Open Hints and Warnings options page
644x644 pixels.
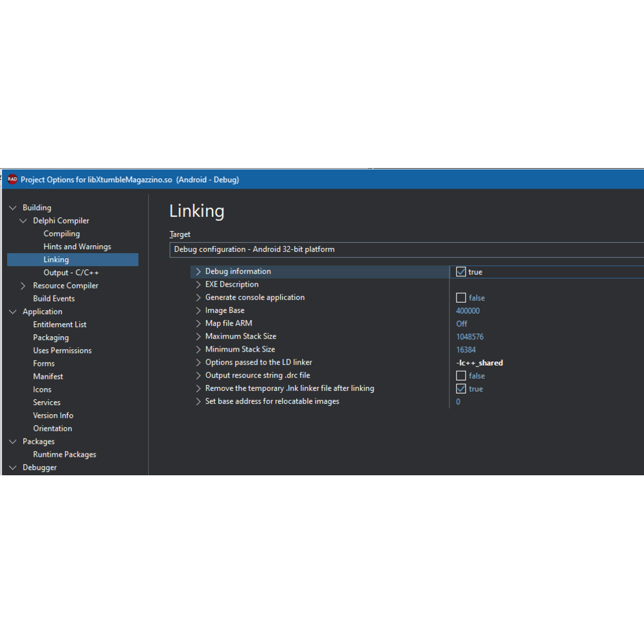(77, 247)
